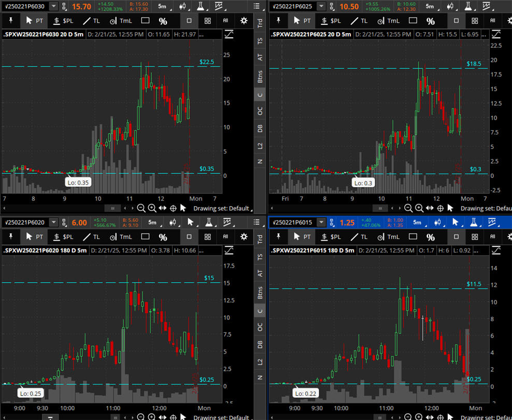Open the gear settings on P6030 chart toolbar
This screenshot has width=512, height=420.
[244, 21]
